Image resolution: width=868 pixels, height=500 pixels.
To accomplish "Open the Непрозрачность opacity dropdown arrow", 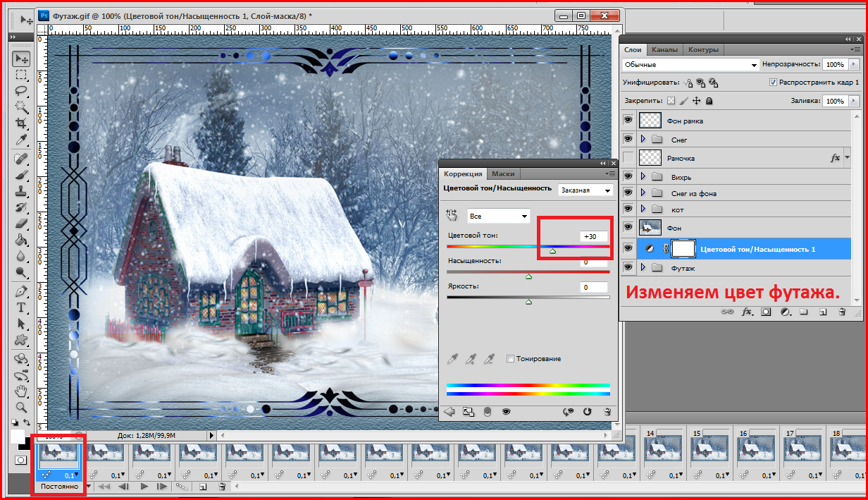I will 855,64.
